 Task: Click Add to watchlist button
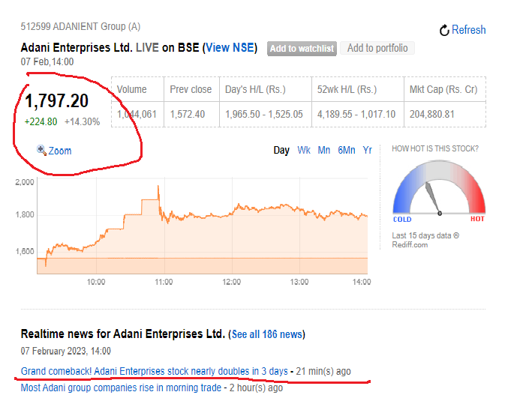[x=302, y=49]
